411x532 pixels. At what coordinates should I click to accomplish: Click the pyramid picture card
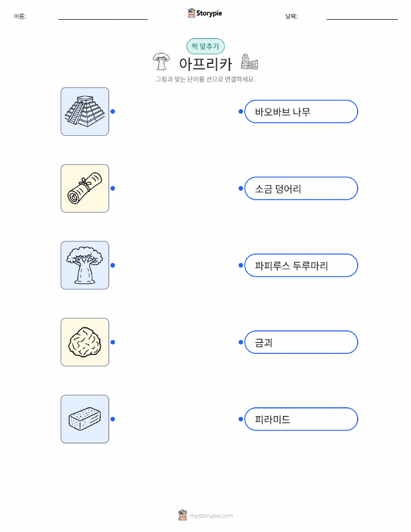85,111
